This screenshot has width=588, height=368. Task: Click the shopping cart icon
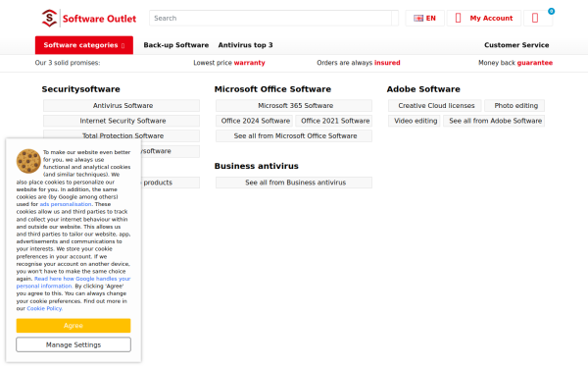[x=535, y=18]
